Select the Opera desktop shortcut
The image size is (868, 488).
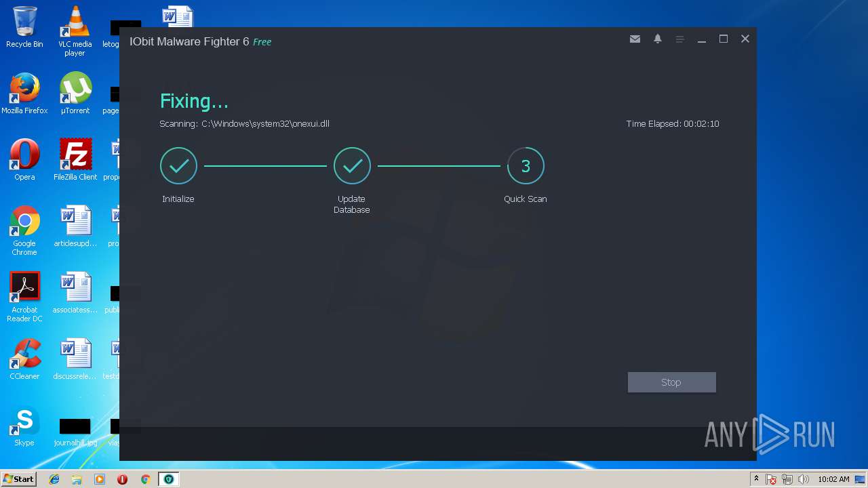click(24, 160)
